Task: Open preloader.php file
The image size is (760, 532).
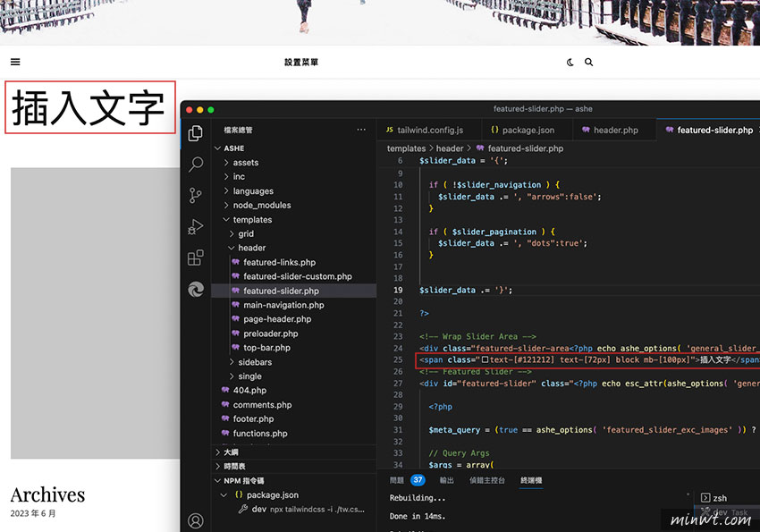Action: (294, 334)
